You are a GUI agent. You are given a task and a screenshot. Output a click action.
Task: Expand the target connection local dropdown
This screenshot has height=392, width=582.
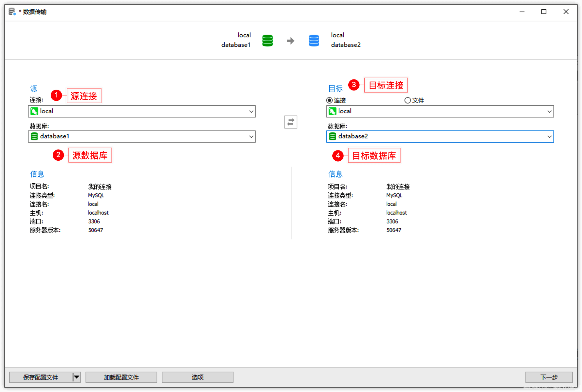(x=549, y=111)
